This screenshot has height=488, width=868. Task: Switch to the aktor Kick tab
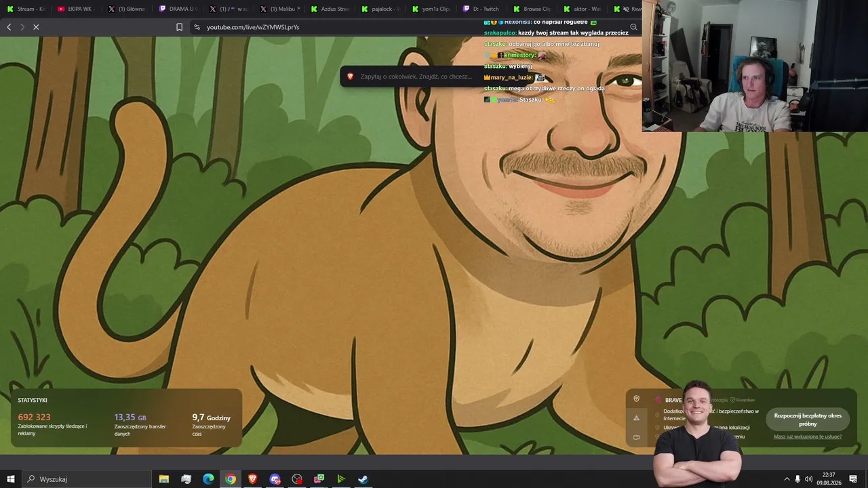point(582,9)
